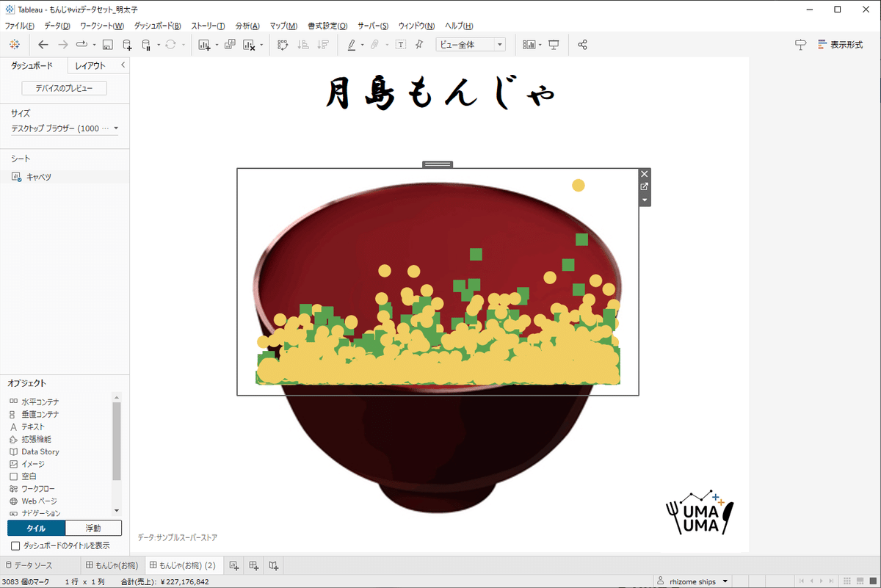Open the rhizome ships dropdown at bottom right
Image resolution: width=881 pixels, height=588 pixels.
pos(693,581)
